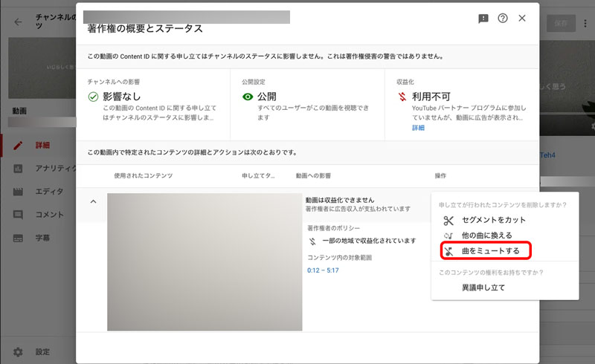Open the 字幕 subtitles icon
The image size is (595, 364).
click(18, 238)
